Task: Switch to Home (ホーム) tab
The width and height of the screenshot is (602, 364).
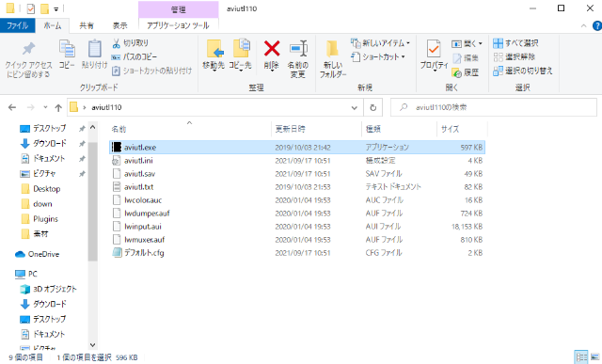Action: tap(53, 25)
